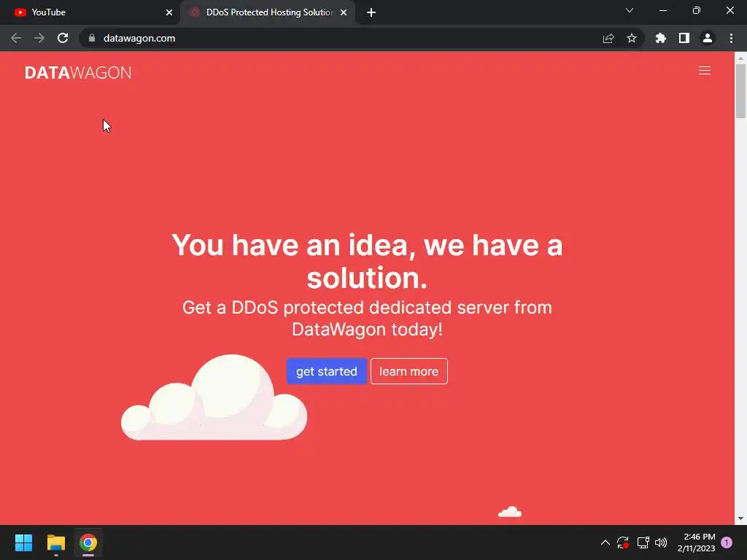
Task: Click the DATAWAGON logo
Action: tap(78, 72)
